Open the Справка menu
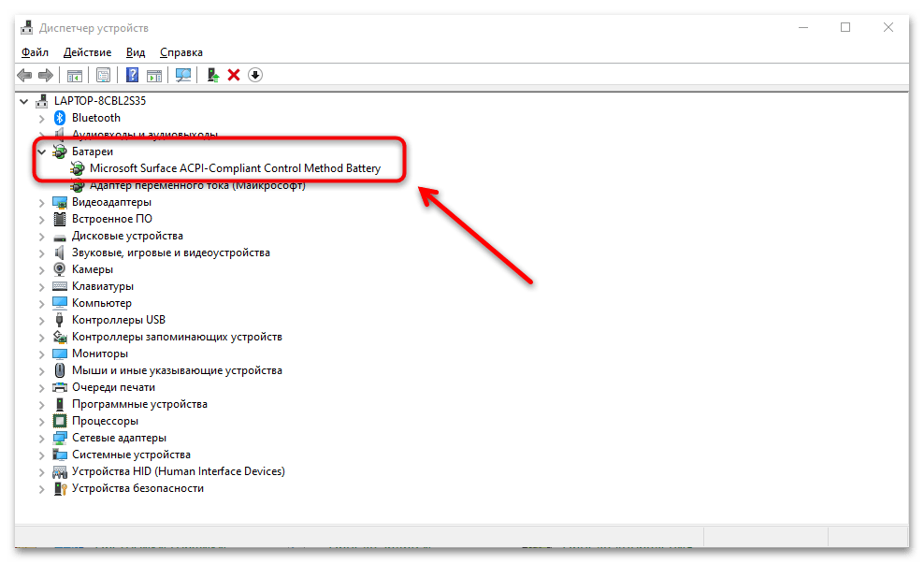Viewport: 924px width, 563px height. click(x=180, y=52)
